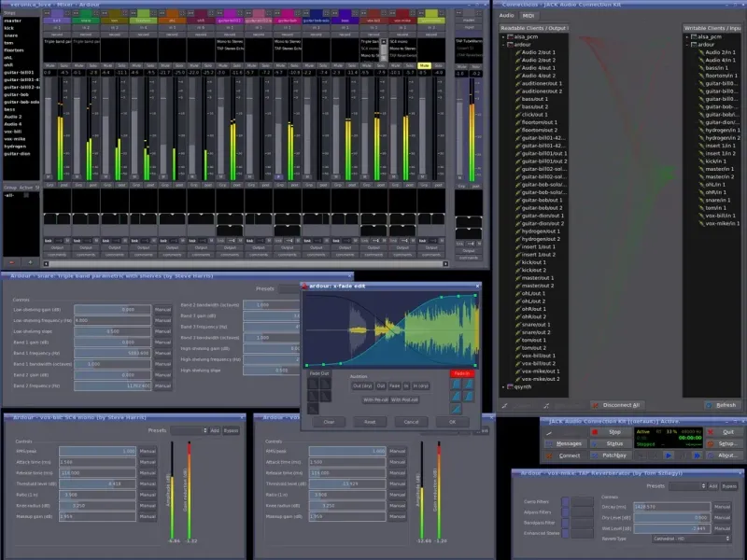Toggle the Fade In button in x-fade editor
Image resolution: width=747 pixels, height=560 pixels.
click(x=463, y=373)
